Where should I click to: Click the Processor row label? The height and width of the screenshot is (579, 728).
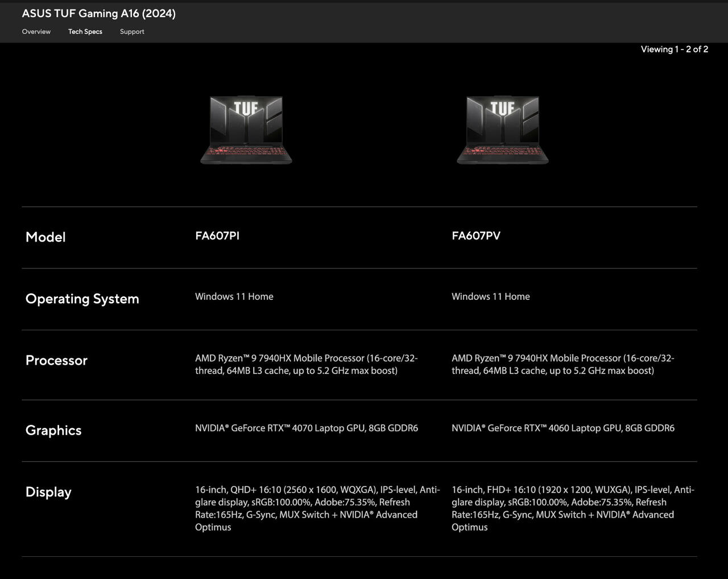56,361
